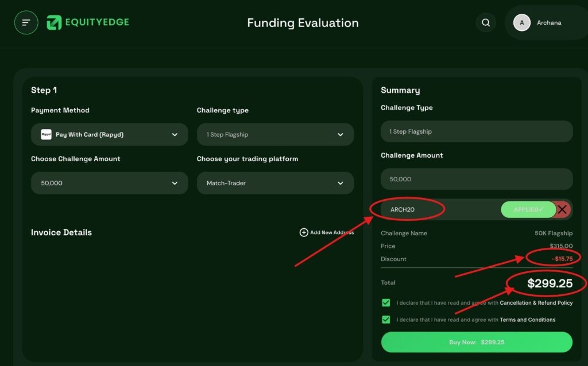Remove the ARCH20 coupon with the X
Image resolution: width=588 pixels, height=366 pixels.
click(x=562, y=209)
